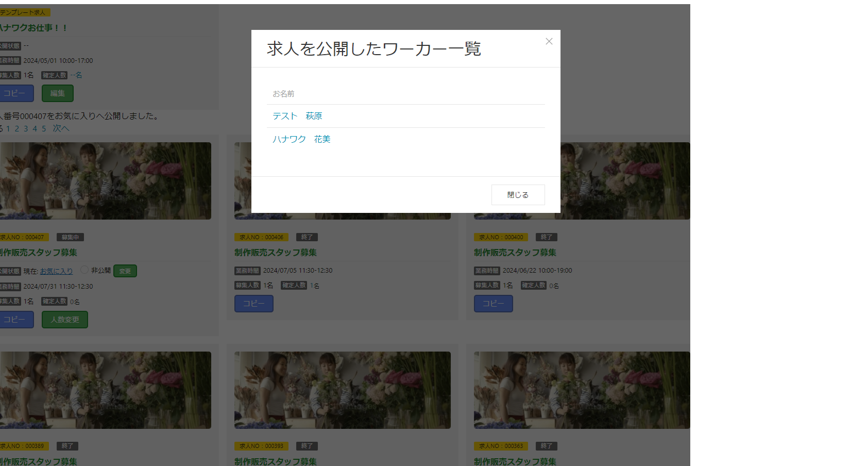The height and width of the screenshot is (466, 868).
Task: Open the worker link テスト 萩原
Action: coord(297,116)
